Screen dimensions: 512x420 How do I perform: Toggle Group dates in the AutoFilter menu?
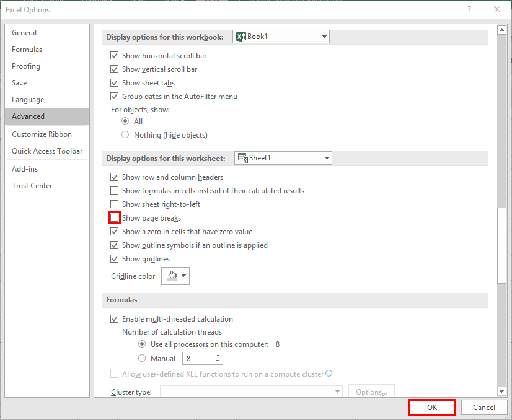[x=114, y=97]
